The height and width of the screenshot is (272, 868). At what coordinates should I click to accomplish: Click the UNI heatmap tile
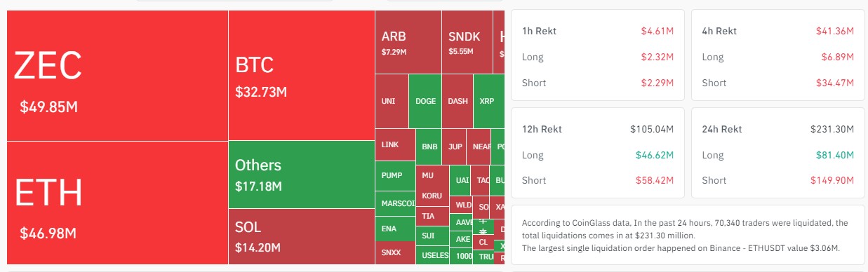tap(392, 101)
